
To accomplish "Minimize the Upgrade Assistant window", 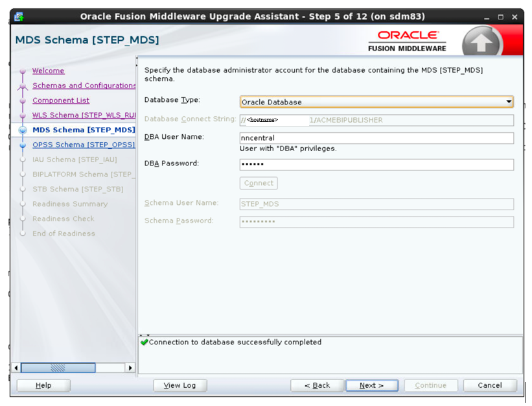I will pyautogui.click(x=487, y=17).
